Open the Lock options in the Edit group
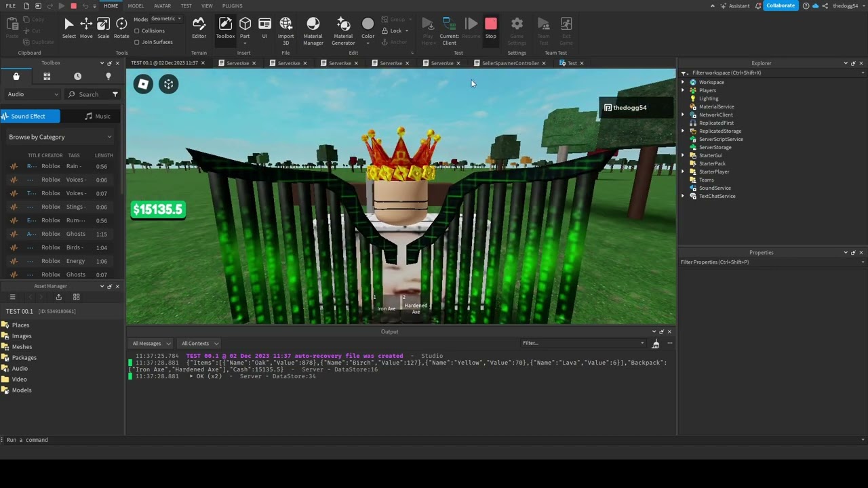 click(396, 30)
